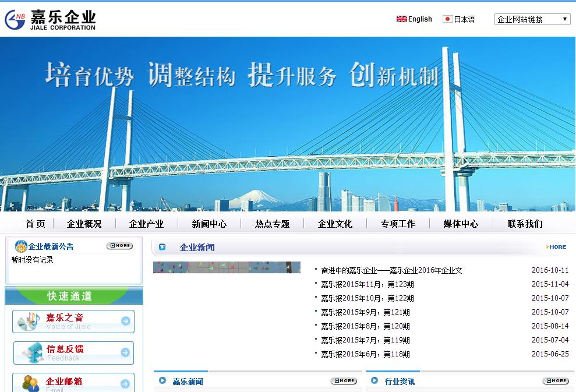
Task: Click the news thumbnail image in 企业新闻
Action: coord(227,267)
